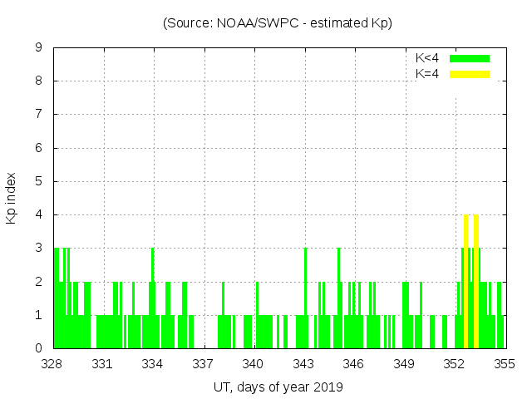Click the 'UT, days of year 2019' axis label
The width and height of the screenshot is (532, 399).
(278, 387)
